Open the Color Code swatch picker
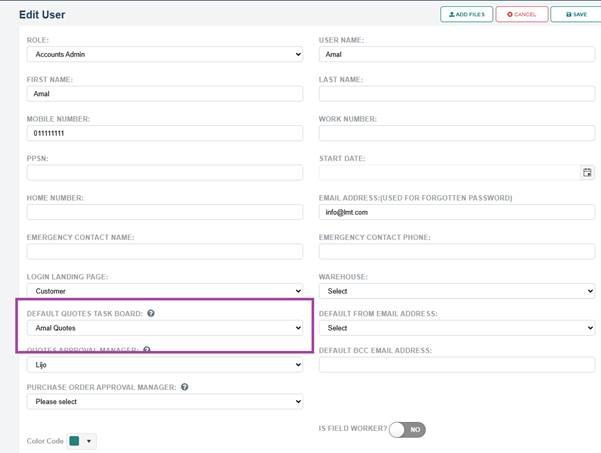Image resolution: width=601 pixels, height=453 pixels. [81, 441]
